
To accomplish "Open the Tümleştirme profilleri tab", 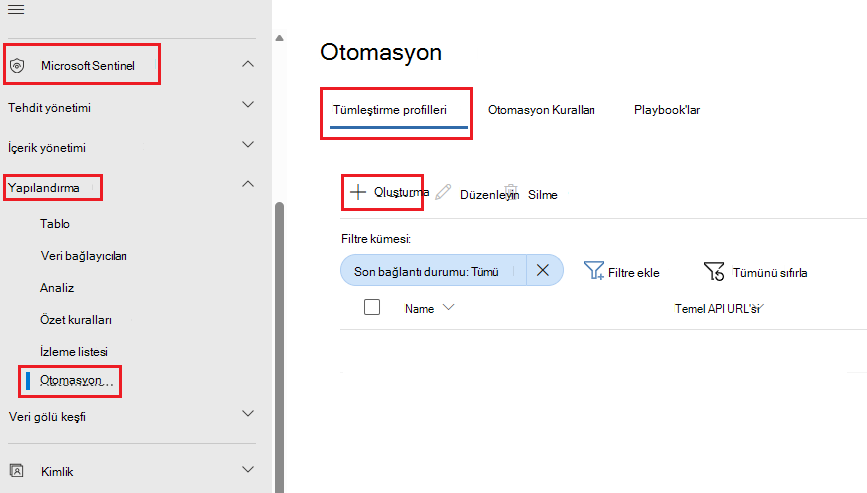I will [390, 110].
